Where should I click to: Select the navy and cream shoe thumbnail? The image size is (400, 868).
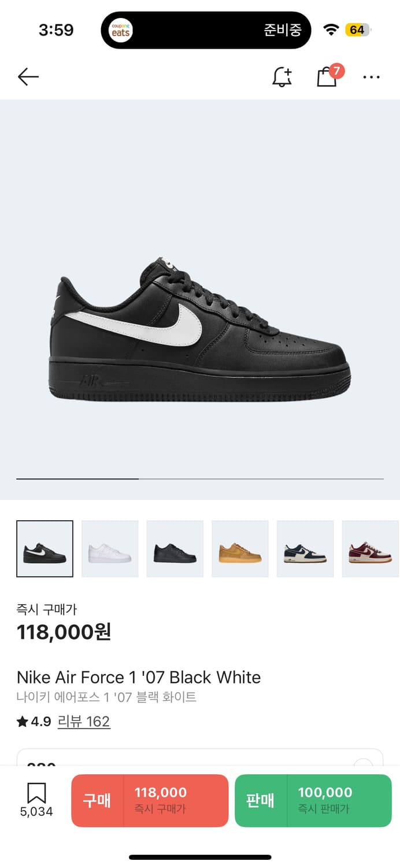[x=305, y=549]
